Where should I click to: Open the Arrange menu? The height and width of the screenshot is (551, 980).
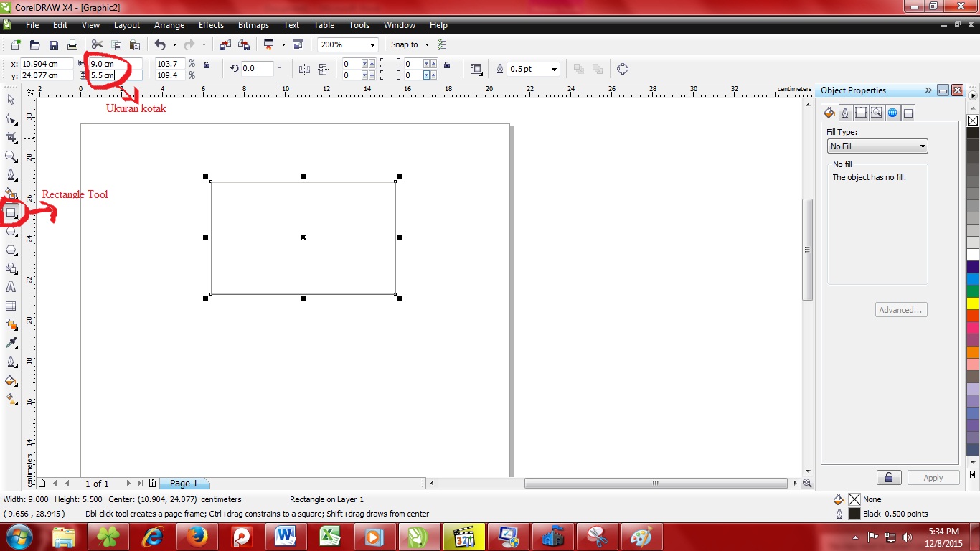[169, 25]
